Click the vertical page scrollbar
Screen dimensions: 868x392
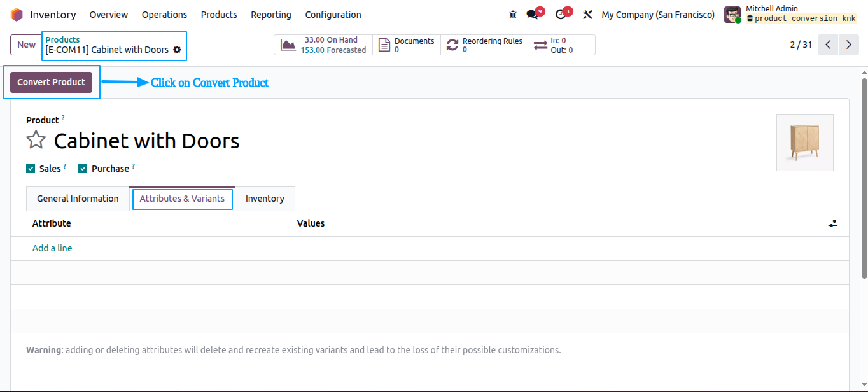point(864,178)
